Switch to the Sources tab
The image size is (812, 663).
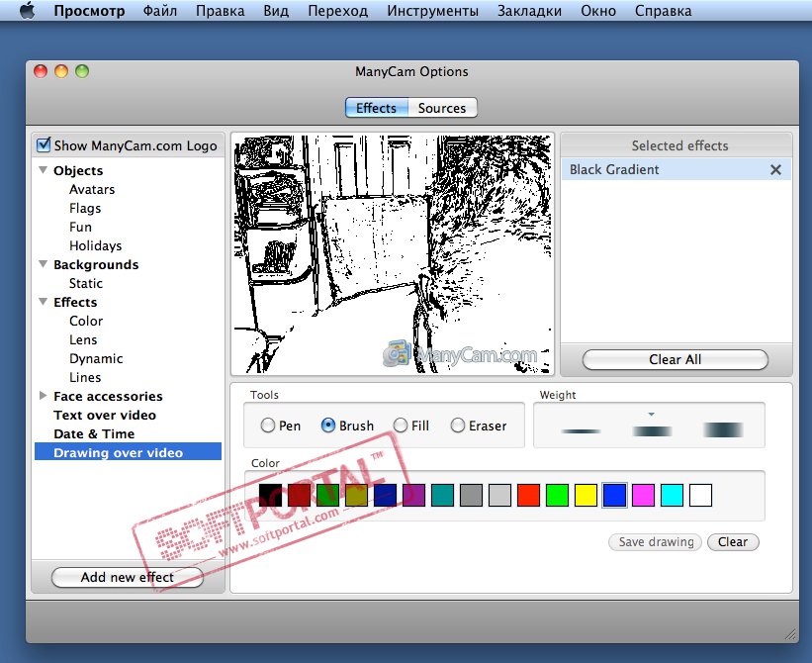(442, 108)
